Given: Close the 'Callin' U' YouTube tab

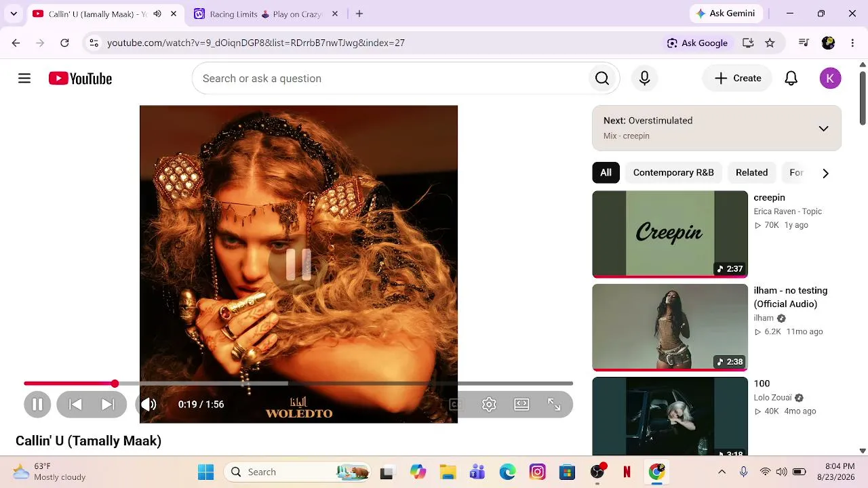Looking at the screenshot, I should pyautogui.click(x=174, y=14).
